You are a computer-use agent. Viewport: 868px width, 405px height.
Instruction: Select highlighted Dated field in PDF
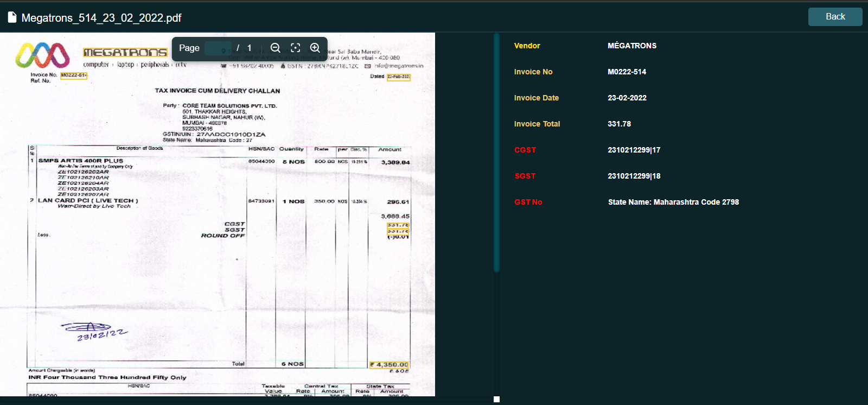(x=398, y=77)
